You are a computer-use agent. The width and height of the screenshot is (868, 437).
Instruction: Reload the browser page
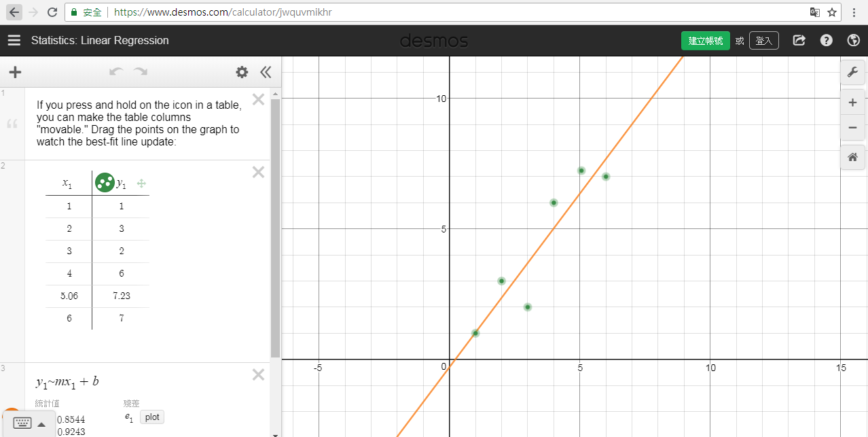coord(52,12)
